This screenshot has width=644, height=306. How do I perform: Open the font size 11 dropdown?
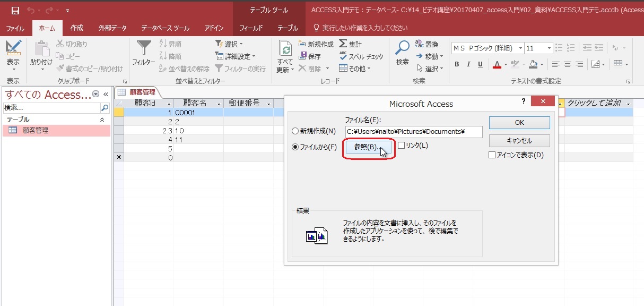click(548, 48)
